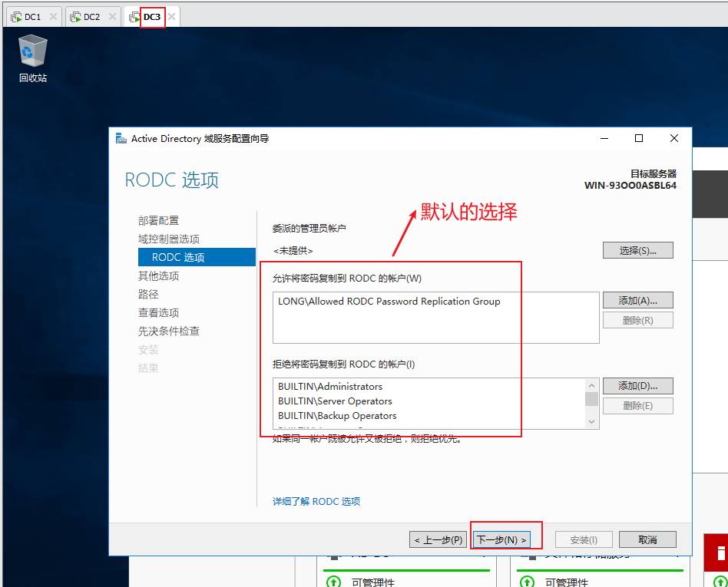Click the denied accounts scrollbar thumb
This screenshot has height=587, width=728.
(x=591, y=399)
